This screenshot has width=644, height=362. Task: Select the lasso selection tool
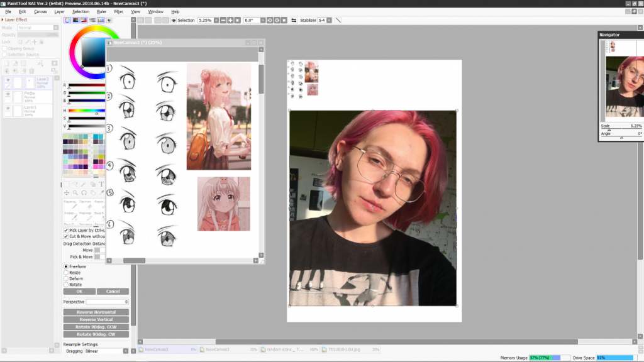[x=75, y=184]
